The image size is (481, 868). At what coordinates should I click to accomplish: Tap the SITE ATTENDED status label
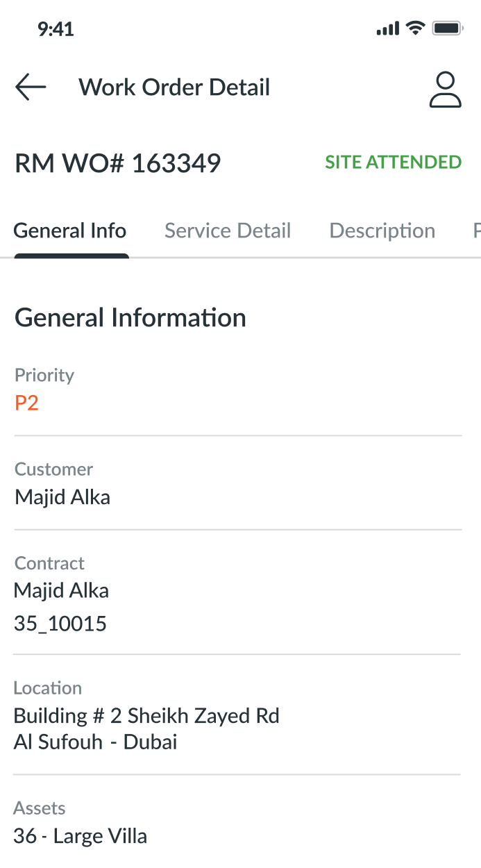pos(394,162)
